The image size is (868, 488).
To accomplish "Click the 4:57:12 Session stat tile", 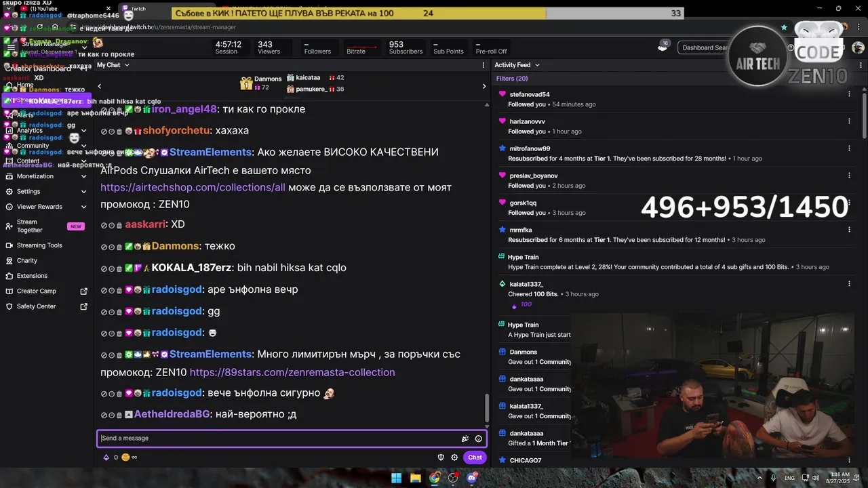I will click(229, 47).
